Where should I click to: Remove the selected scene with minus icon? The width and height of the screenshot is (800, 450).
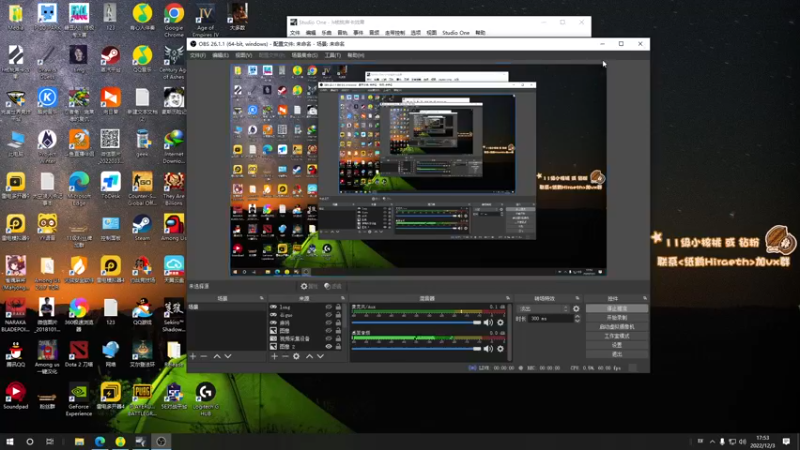[204, 356]
